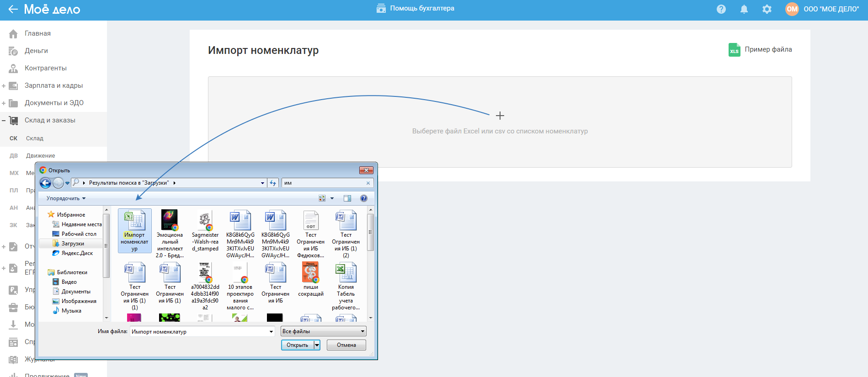Change the file view mode icon
Viewport: 868px width, 377px height.
point(322,198)
